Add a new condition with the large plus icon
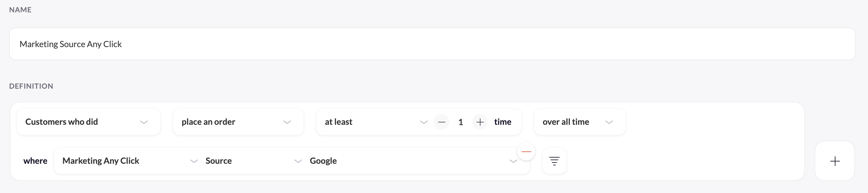Image resolution: width=868 pixels, height=193 pixels. (835, 161)
